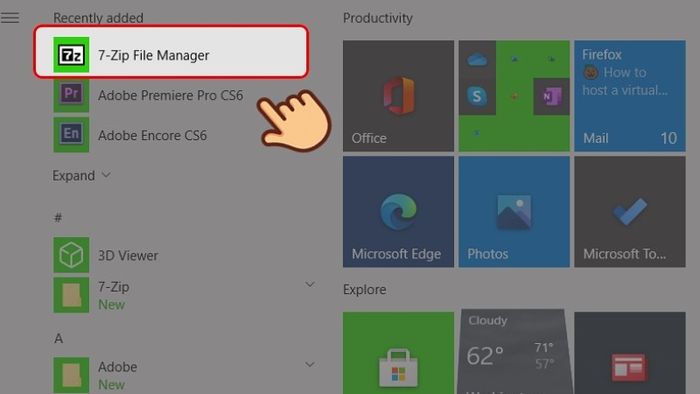Image resolution: width=700 pixels, height=394 pixels.
Task: Open the Adobe folder entry
Action: tap(184, 375)
